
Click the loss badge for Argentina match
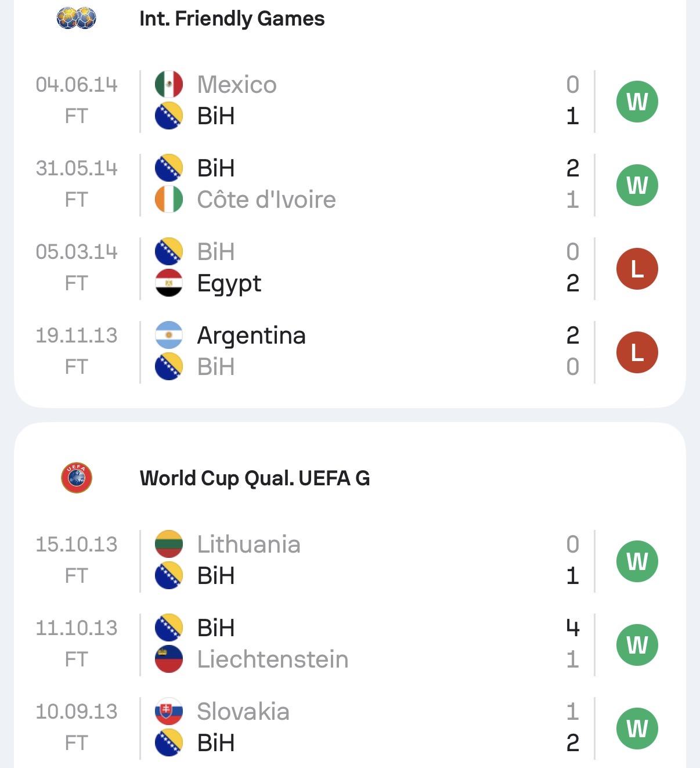637,352
